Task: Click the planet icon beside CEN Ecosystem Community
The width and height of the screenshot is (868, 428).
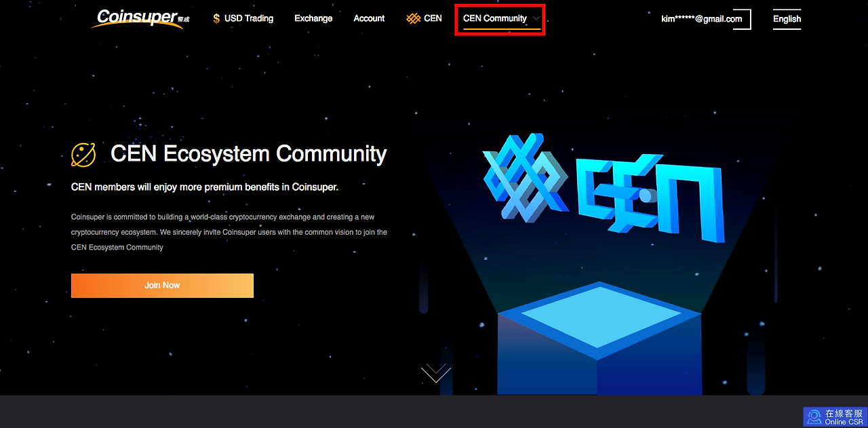Action: point(83,155)
